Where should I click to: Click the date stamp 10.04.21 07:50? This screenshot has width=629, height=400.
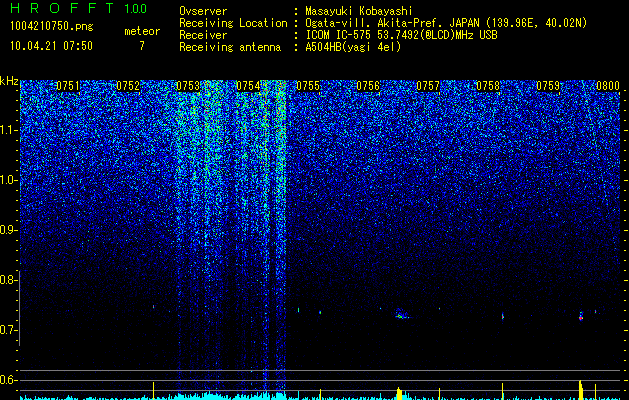pos(51,46)
